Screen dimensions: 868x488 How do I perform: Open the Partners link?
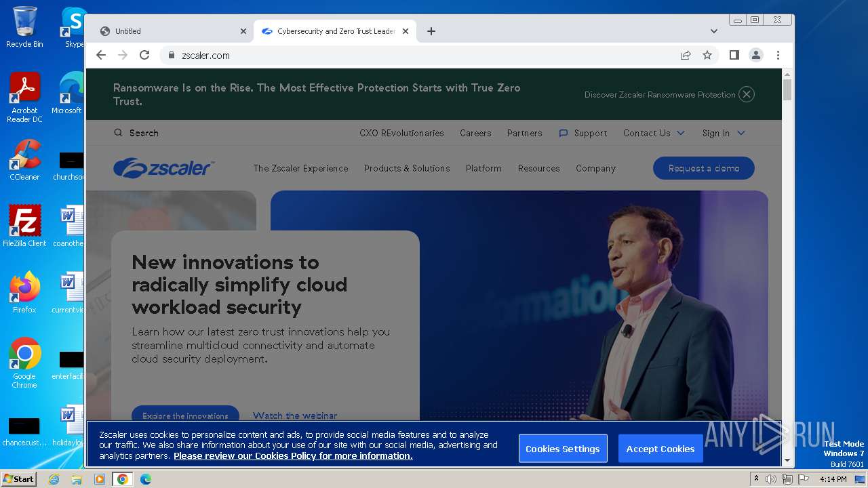tap(525, 133)
